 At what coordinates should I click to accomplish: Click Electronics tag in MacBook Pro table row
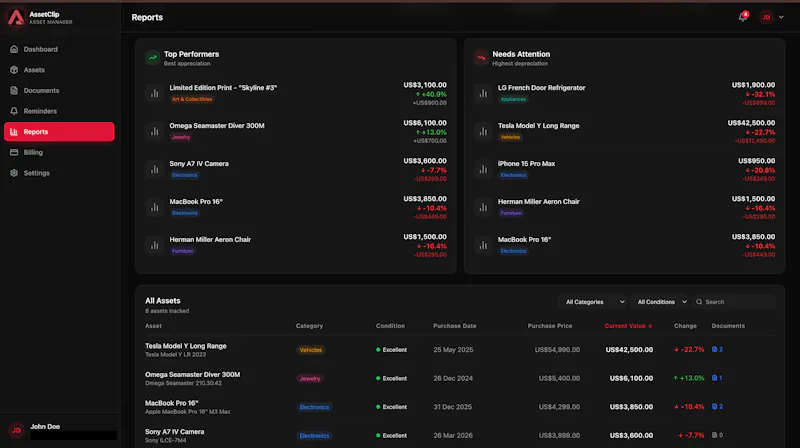[314, 407]
